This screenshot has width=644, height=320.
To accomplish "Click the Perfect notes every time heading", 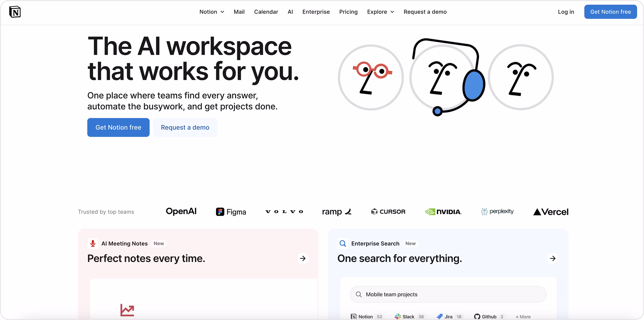I will click(146, 258).
